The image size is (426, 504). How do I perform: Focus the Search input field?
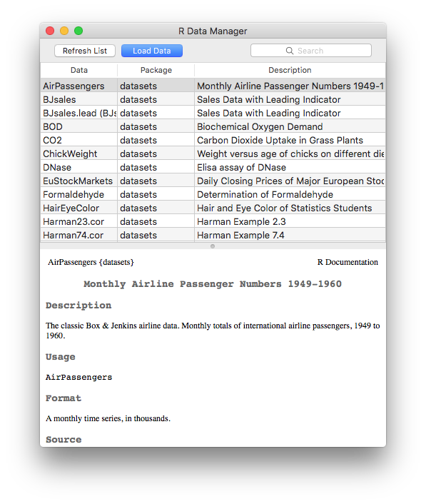click(311, 51)
